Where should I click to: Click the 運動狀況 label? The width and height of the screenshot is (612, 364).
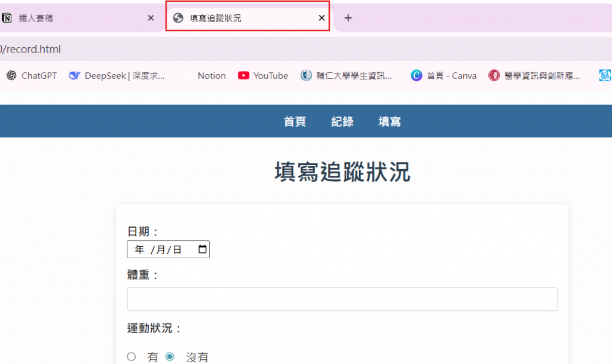click(154, 328)
